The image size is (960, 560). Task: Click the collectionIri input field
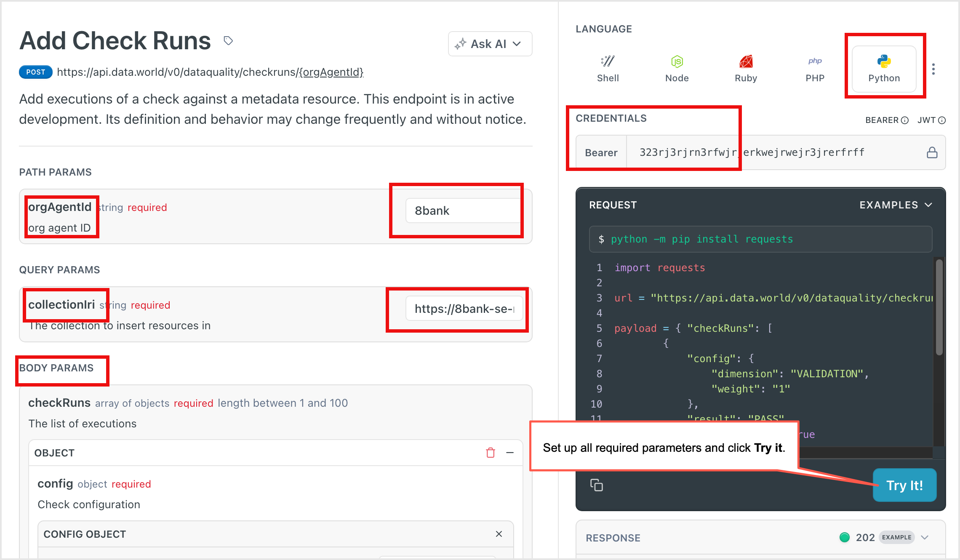(x=464, y=309)
